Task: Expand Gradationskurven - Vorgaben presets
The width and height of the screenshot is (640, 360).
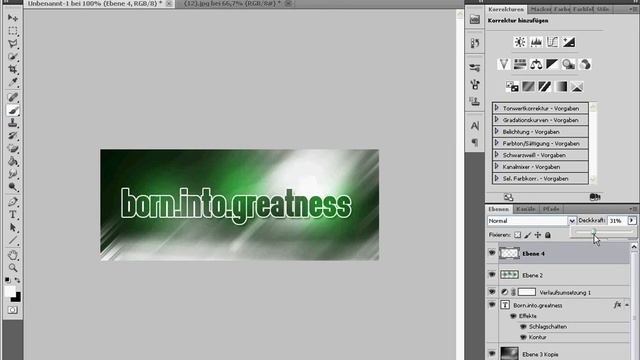Action: pyautogui.click(x=497, y=120)
